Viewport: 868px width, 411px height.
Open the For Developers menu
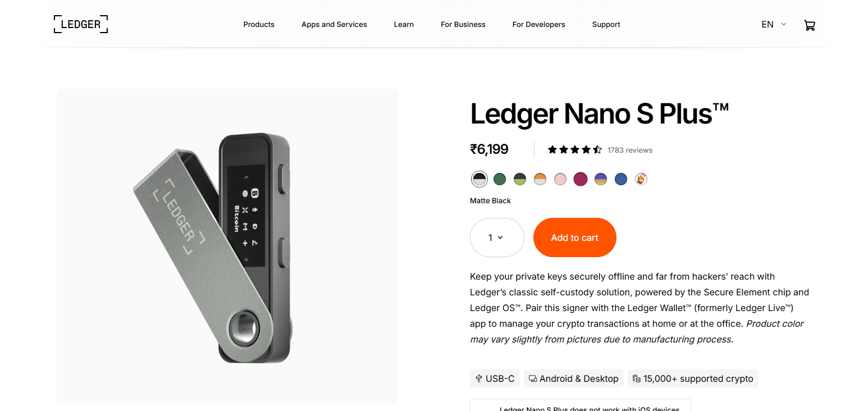(538, 24)
